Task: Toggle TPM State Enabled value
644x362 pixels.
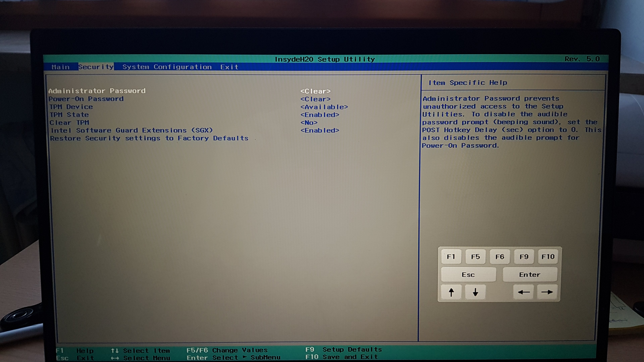Action: 319,115
